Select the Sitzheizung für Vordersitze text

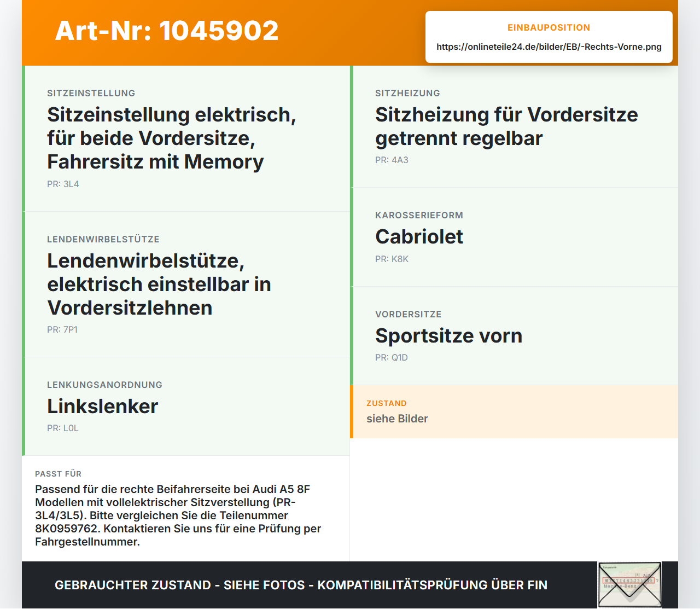click(507, 126)
